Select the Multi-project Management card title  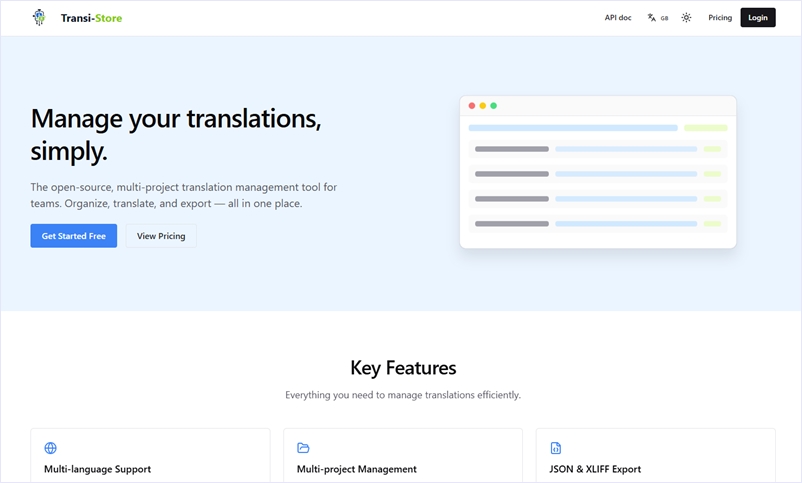(x=356, y=469)
